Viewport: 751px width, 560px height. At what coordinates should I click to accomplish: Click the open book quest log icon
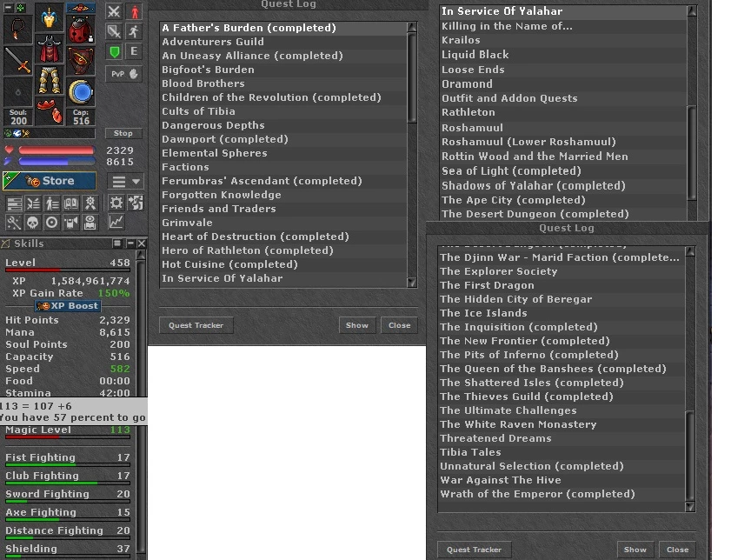pos(71,203)
